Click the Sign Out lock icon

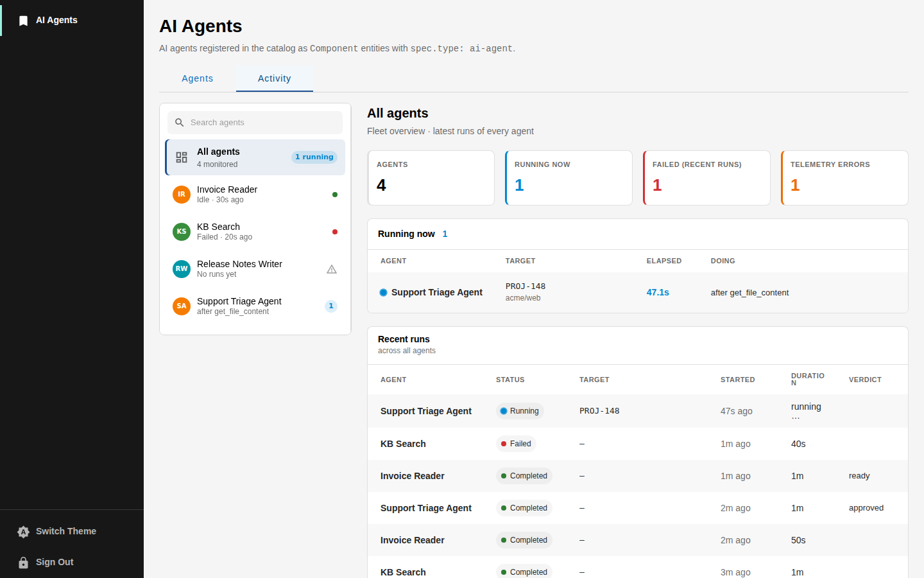tap(24, 563)
